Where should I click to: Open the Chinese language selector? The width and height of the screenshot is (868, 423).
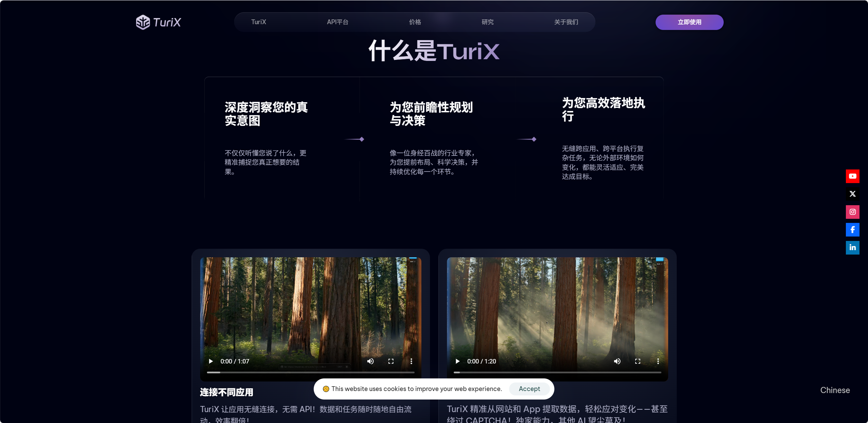pos(835,390)
